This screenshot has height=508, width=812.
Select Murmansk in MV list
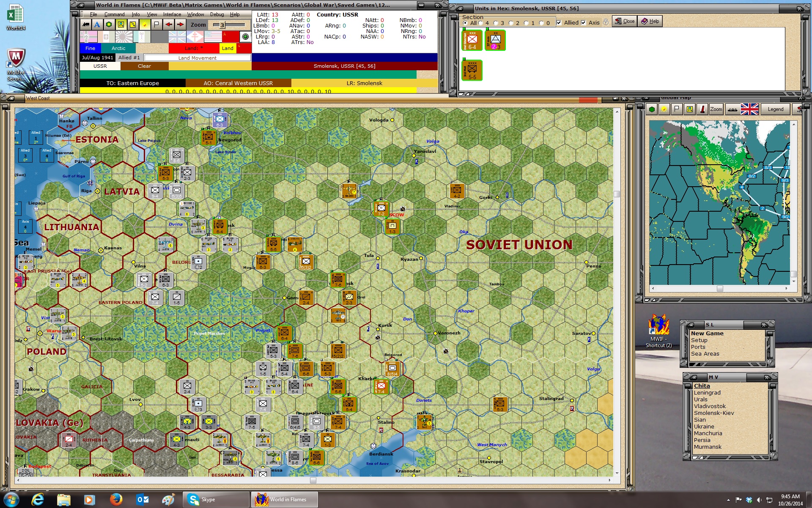tap(708, 447)
